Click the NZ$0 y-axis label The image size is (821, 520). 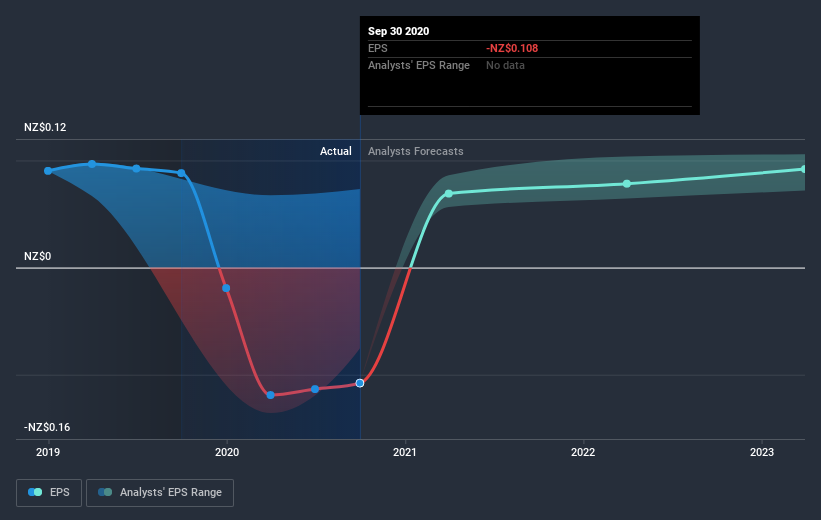click(x=38, y=256)
